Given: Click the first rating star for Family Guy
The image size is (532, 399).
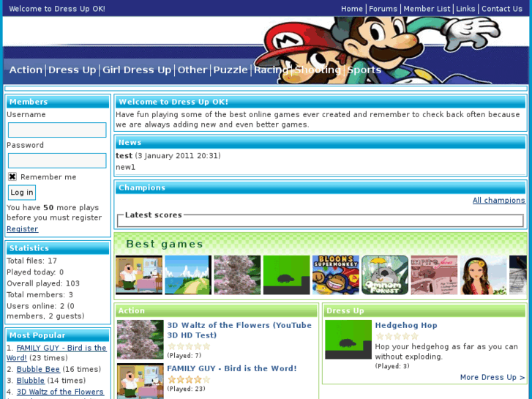Looking at the screenshot, I should click(172, 379).
